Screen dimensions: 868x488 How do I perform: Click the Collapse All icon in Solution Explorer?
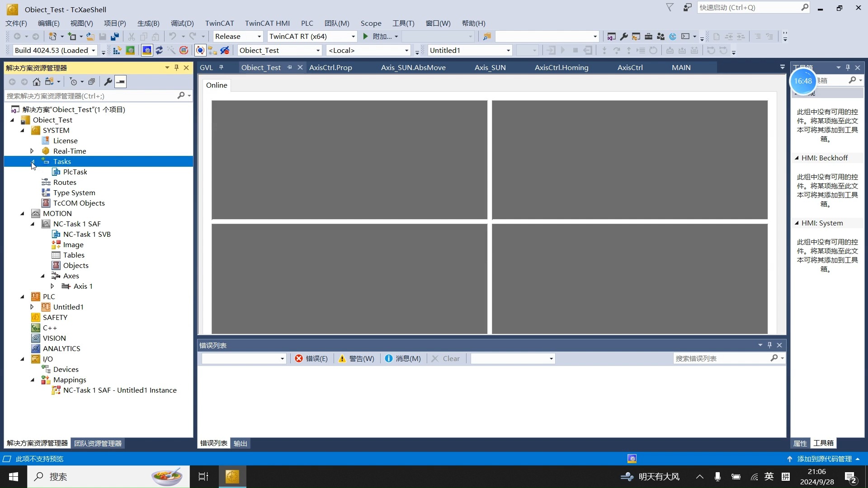pyautogui.click(x=91, y=82)
